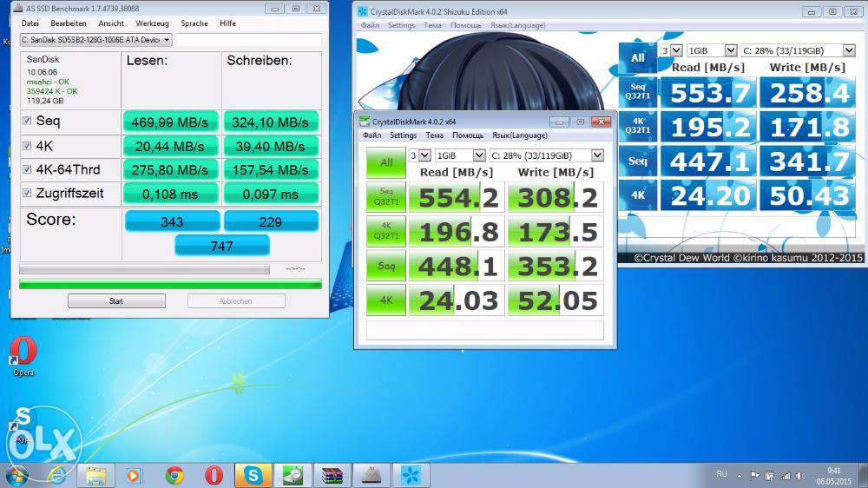The image size is (868, 488).
Task: Click the gray drive utility taskbar icon
Action: [372, 476]
